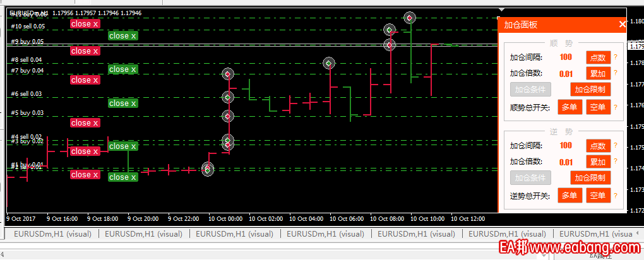
Task: Select the #5 buy 0.03 order label
Action: click(x=27, y=112)
